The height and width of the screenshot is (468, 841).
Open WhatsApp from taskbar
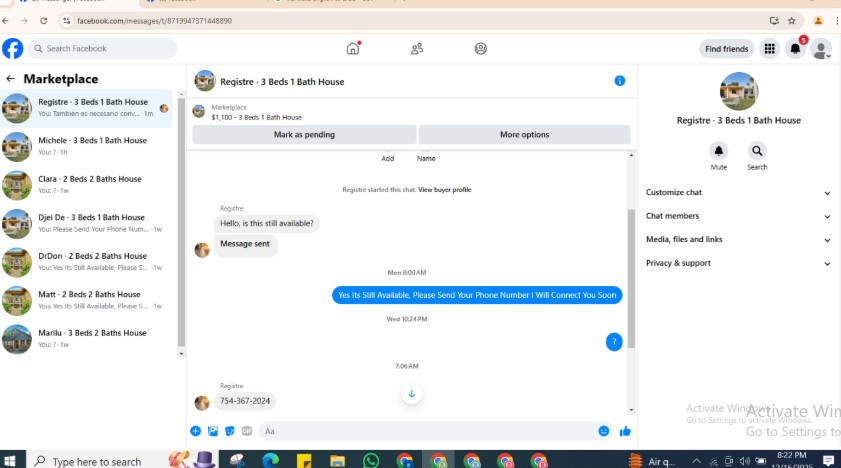coord(371,460)
